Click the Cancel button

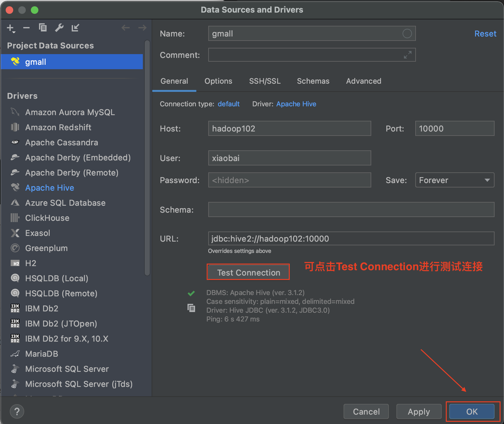pos(366,411)
